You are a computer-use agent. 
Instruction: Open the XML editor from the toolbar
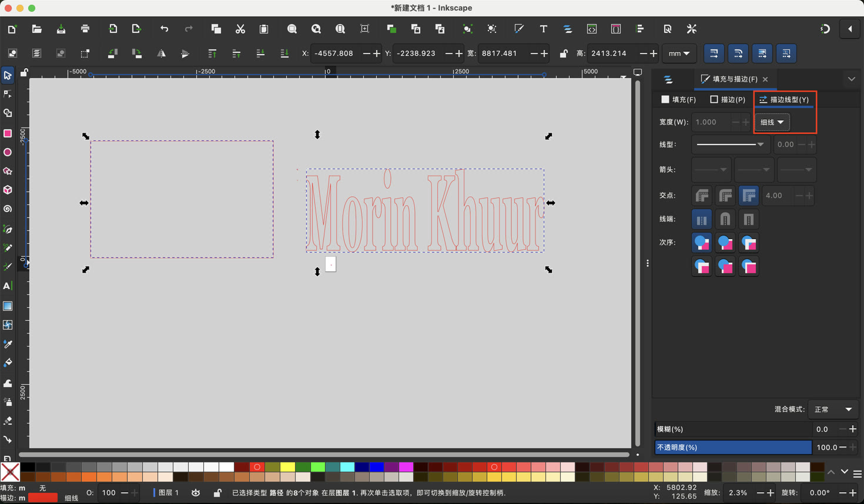[x=592, y=29]
